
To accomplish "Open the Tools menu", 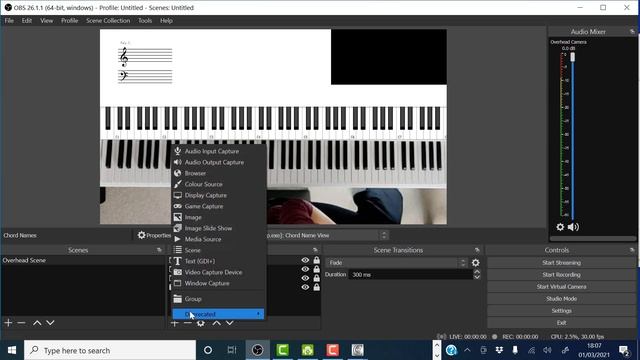I will click(x=145, y=20).
